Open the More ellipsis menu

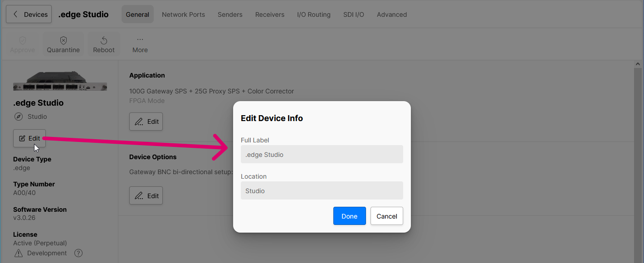[140, 40]
